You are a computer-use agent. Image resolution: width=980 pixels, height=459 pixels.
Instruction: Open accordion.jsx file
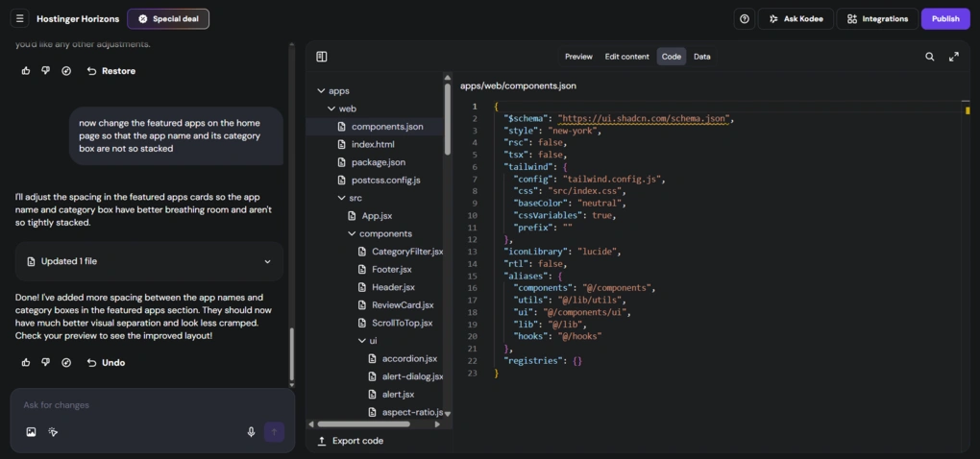402,358
